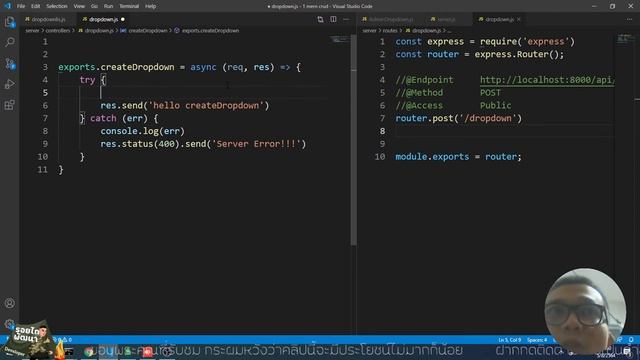Image resolution: width=640 pixels, height=360 pixels.
Task: Switch to the first tab in the right editor group
Action: click(x=391, y=19)
